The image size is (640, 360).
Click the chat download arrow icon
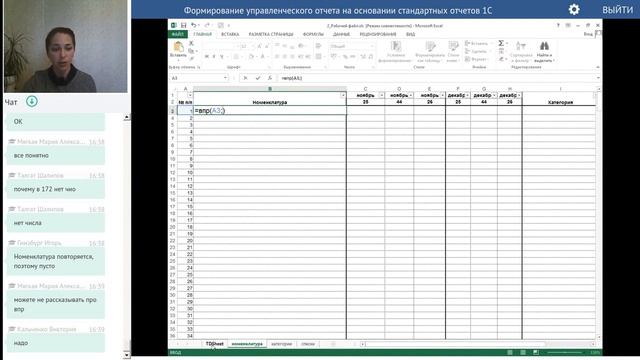coord(32,101)
